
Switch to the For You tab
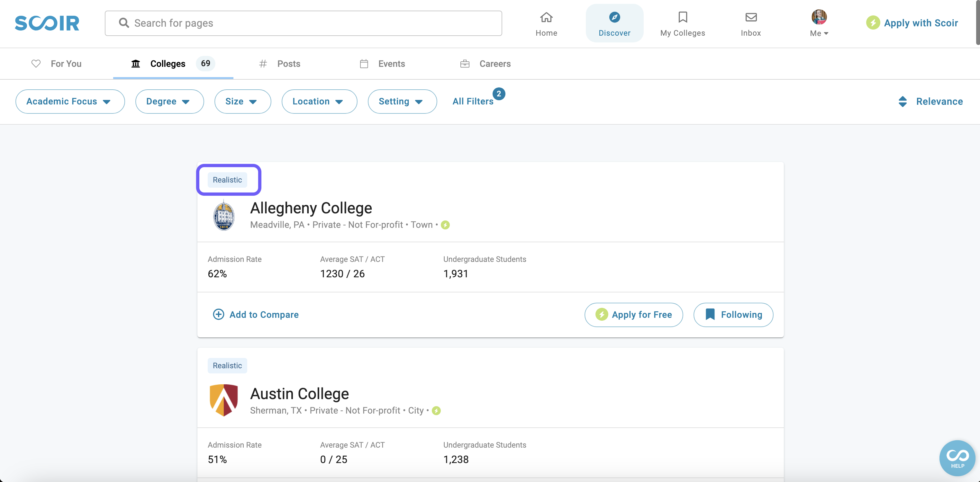tap(56, 64)
